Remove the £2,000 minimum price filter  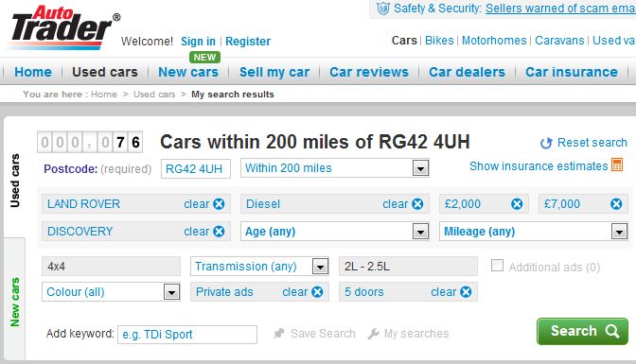[517, 204]
